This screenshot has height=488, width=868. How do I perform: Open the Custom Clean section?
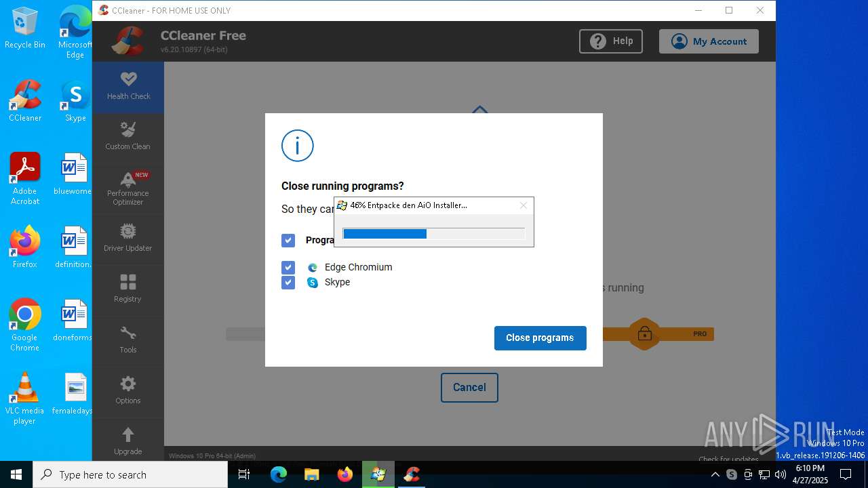(x=128, y=137)
